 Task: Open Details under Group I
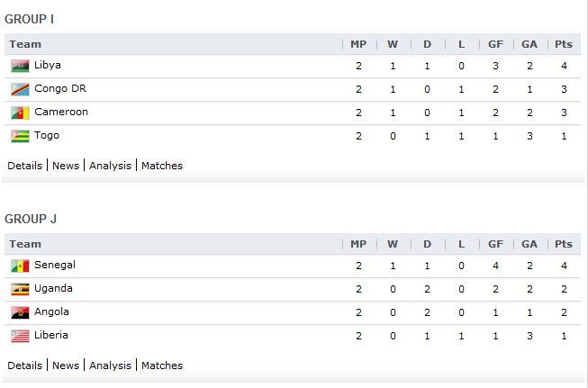(24, 166)
